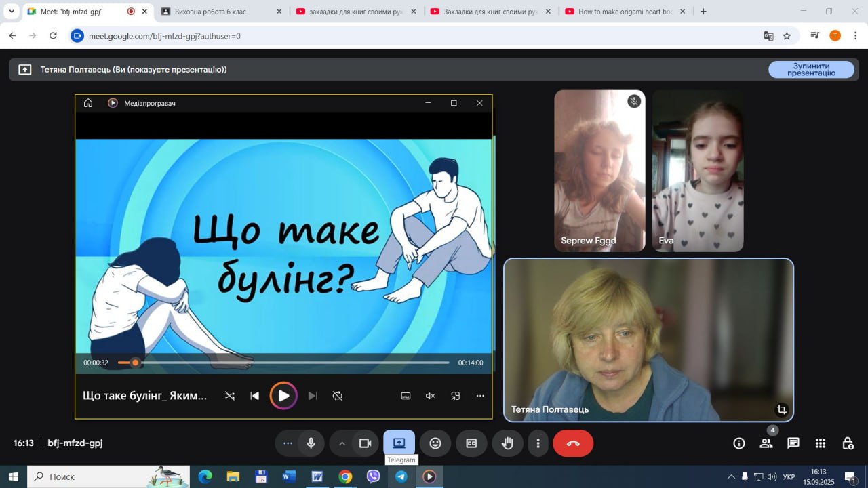Open more options three-dot menu in Meet
The height and width of the screenshot is (488, 868).
point(538,443)
